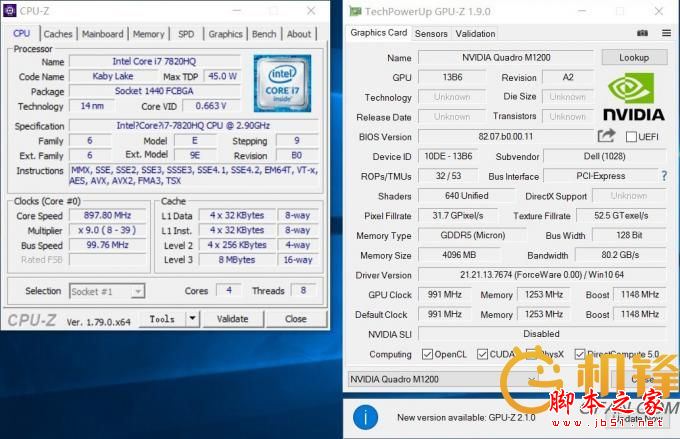
Task: Take a GPU-Z screenshot with camera icon
Action: pos(642,33)
